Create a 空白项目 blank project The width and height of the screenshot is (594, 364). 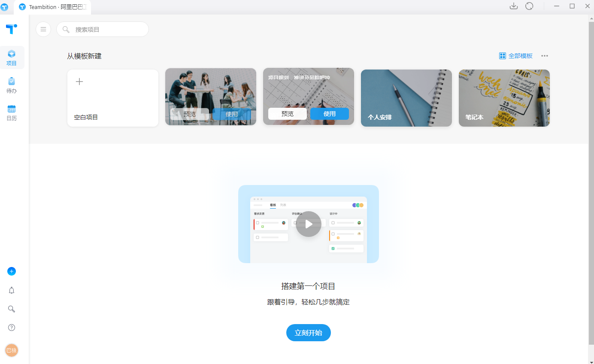coord(113,98)
